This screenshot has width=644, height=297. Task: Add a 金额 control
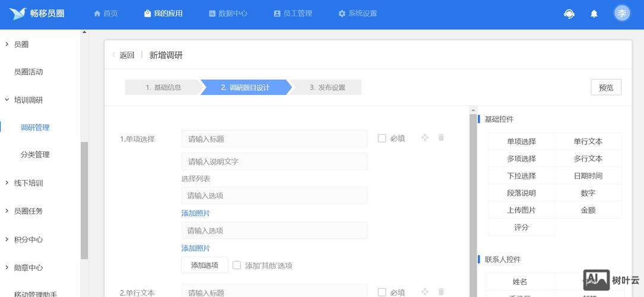pyautogui.click(x=588, y=210)
